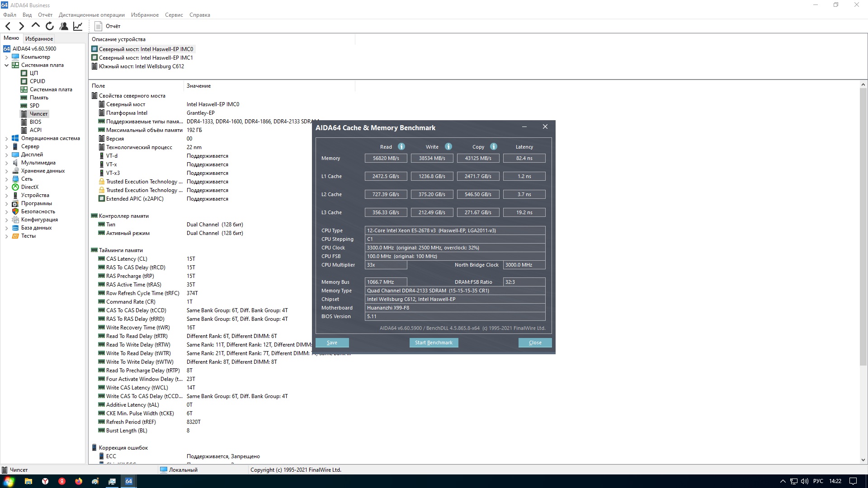
Task: Switch to the Избранное tab
Action: pyautogui.click(x=39, y=39)
